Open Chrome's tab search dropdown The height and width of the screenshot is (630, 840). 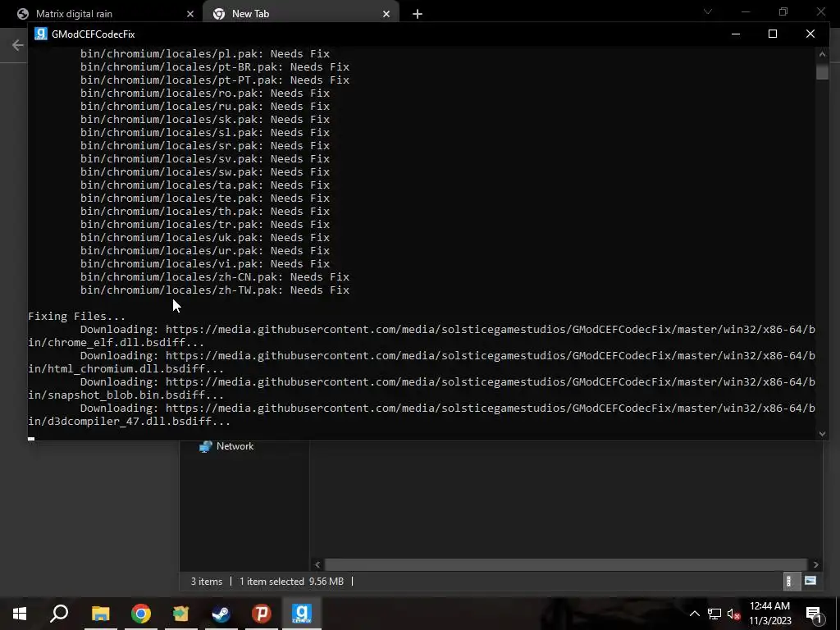pyautogui.click(x=708, y=11)
